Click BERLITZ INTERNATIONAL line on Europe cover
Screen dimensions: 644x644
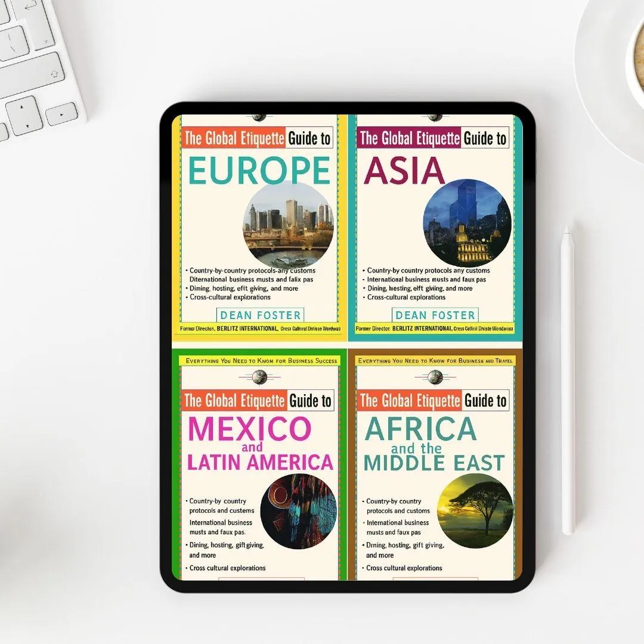point(260,329)
